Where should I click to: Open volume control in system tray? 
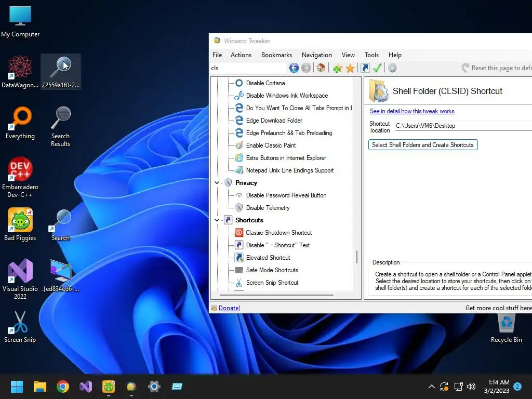471,387
